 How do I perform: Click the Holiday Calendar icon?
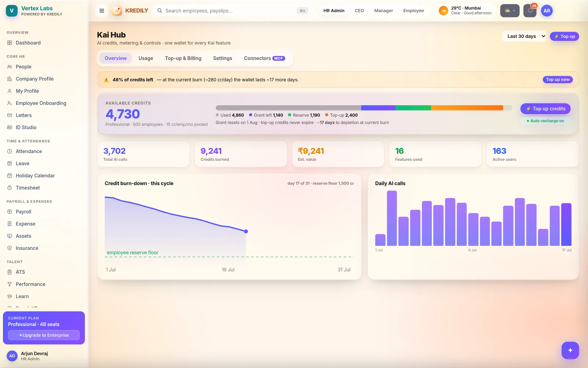click(x=10, y=176)
